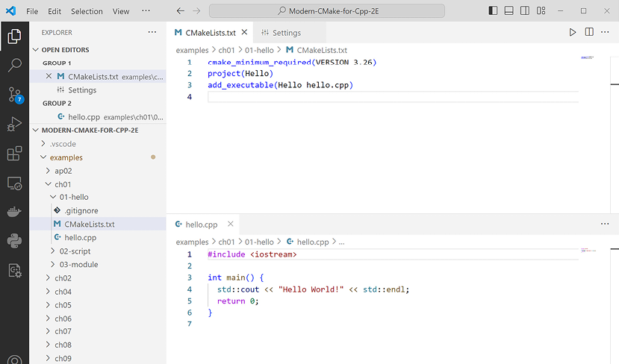
Task: Open the Python view in activity bar
Action: click(14, 241)
